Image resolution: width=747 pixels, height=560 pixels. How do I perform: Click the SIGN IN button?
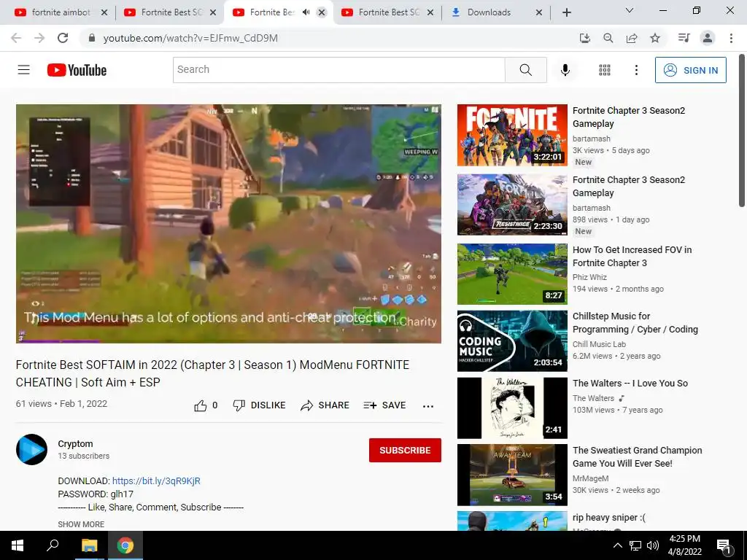[x=690, y=70]
